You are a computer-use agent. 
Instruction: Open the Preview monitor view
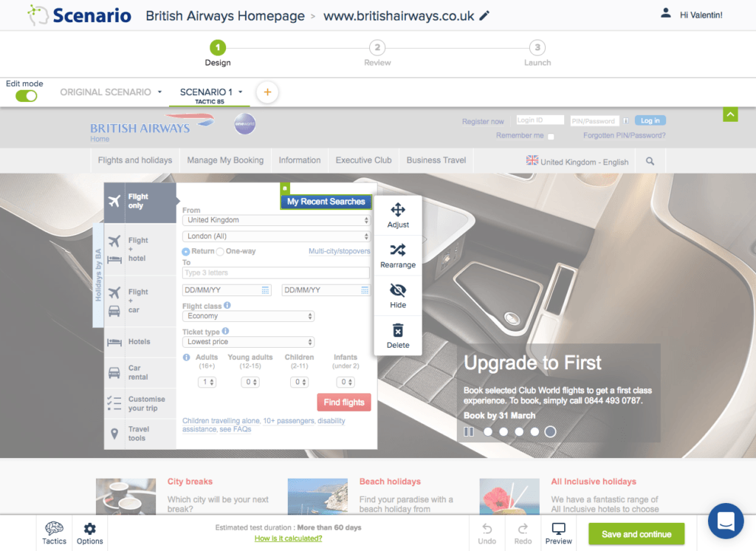(x=558, y=533)
